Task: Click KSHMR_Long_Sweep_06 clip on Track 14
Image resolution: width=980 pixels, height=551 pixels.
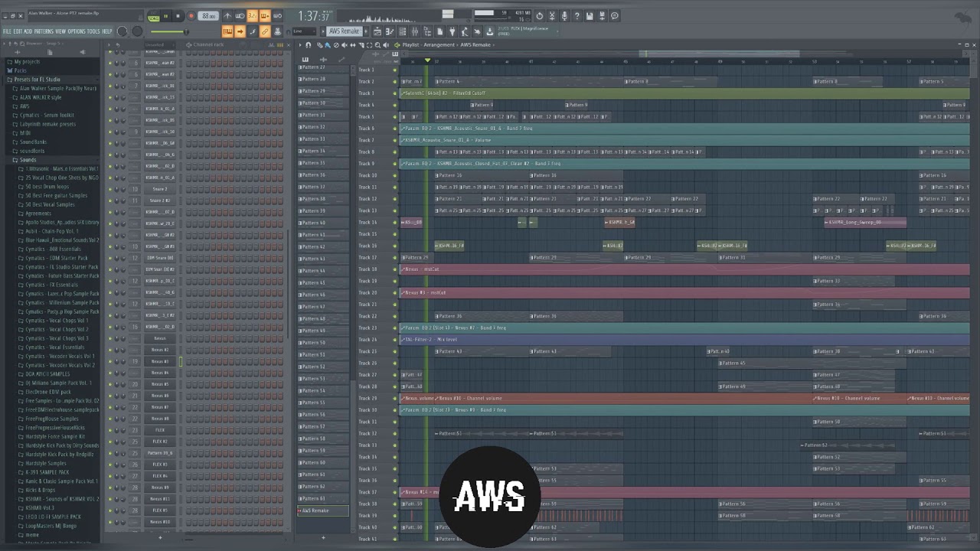Action: 865,222
